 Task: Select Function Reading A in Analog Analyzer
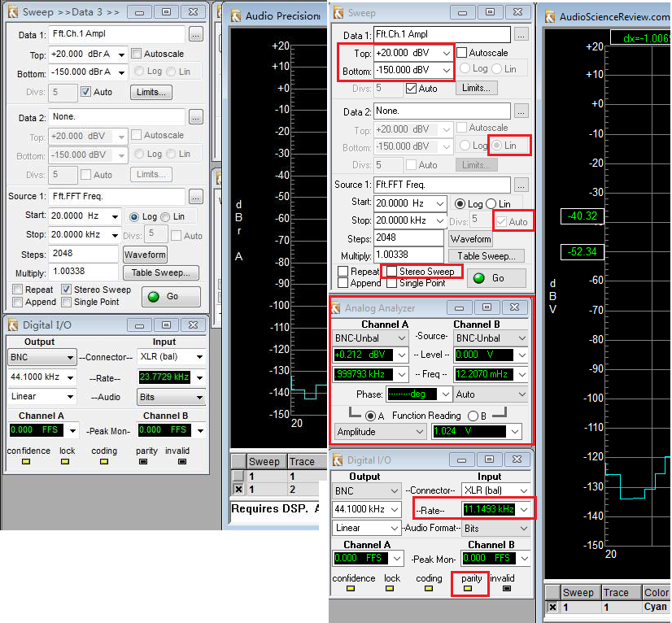[370, 416]
